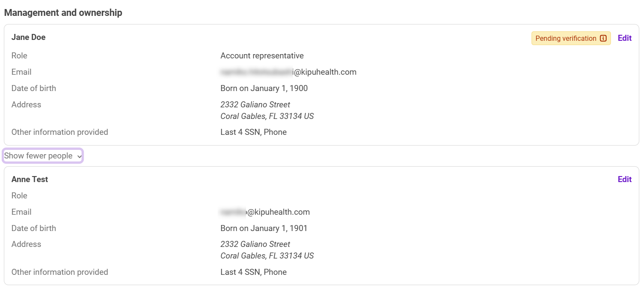The image size is (644, 289).
Task: Select the Jane Doe name heading
Action: coord(28,37)
